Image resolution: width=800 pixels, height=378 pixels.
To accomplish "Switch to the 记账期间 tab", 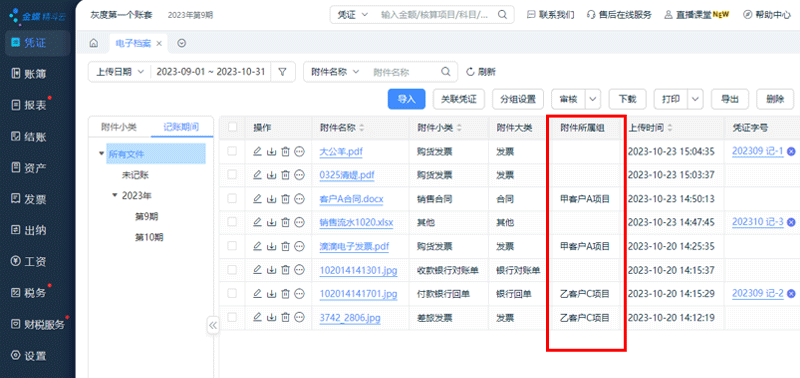I will tap(181, 127).
